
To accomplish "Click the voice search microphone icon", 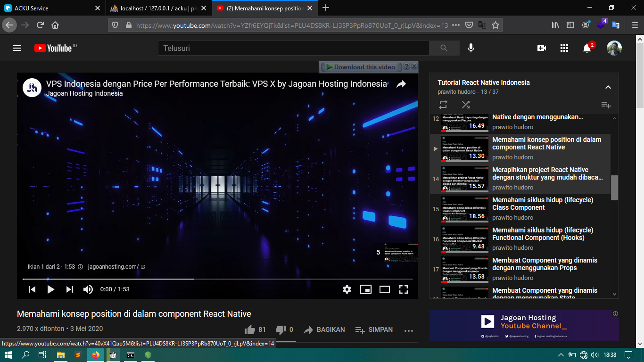I will [471, 48].
